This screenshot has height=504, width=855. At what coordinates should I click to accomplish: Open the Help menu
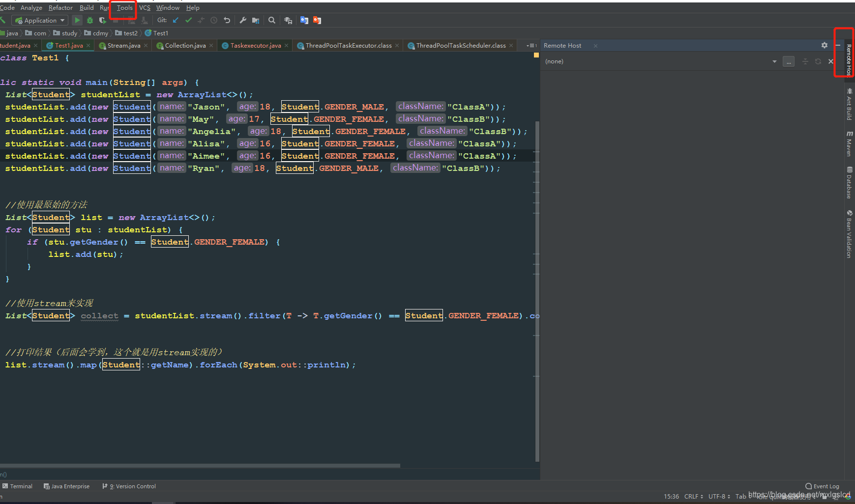pos(193,7)
